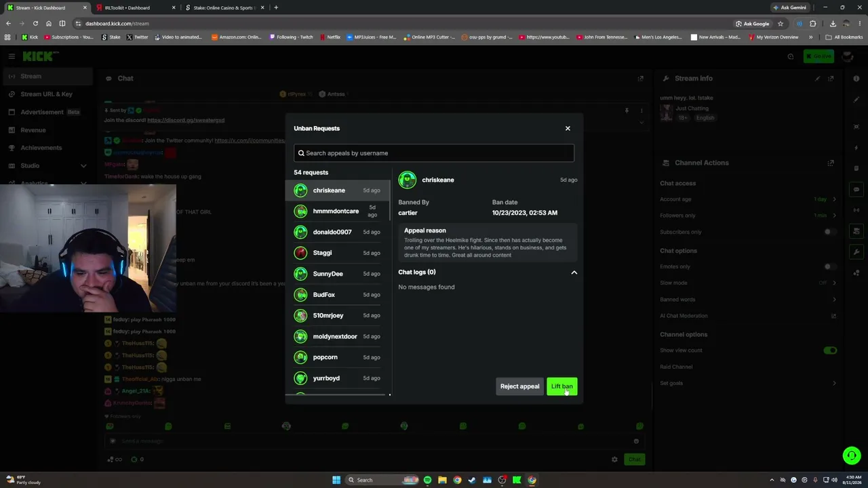Pop out the Stream info panel
The height and width of the screenshot is (488, 868).
(x=831, y=79)
